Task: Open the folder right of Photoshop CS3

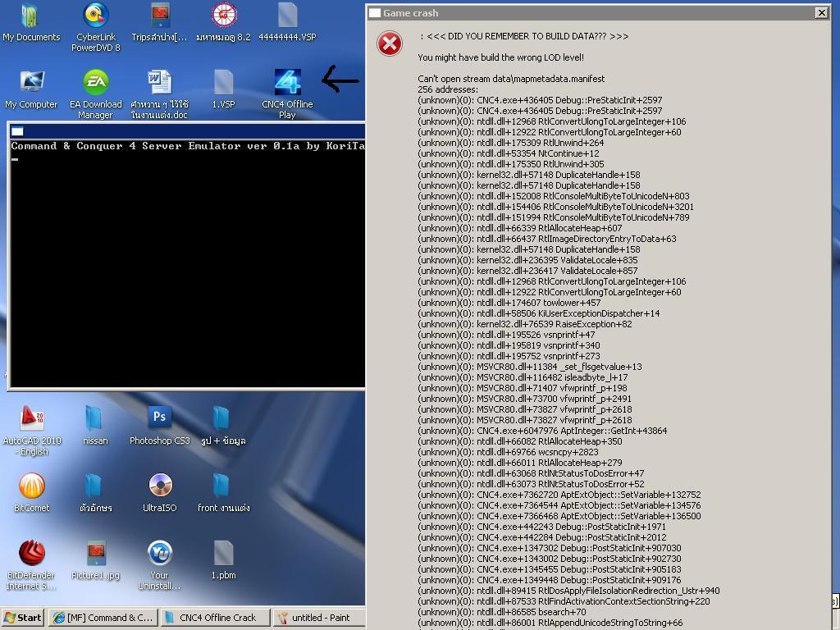Action: [223, 426]
